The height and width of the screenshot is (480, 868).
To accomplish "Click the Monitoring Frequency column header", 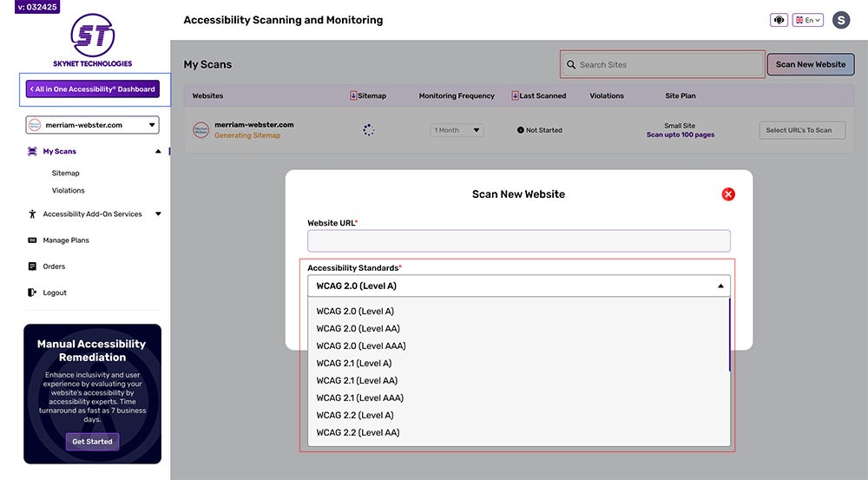I will click(x=457, y=95).
